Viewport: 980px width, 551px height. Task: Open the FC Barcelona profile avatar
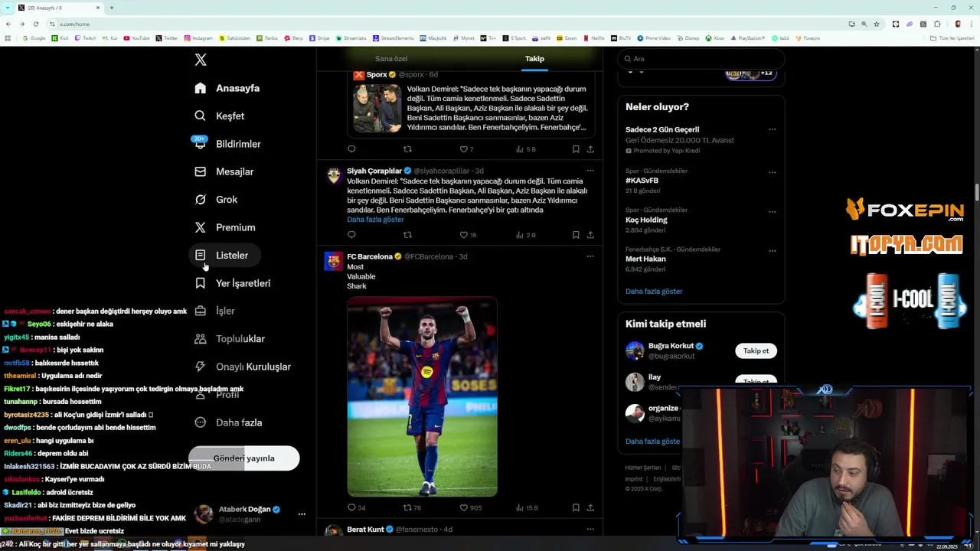(334, 262)
